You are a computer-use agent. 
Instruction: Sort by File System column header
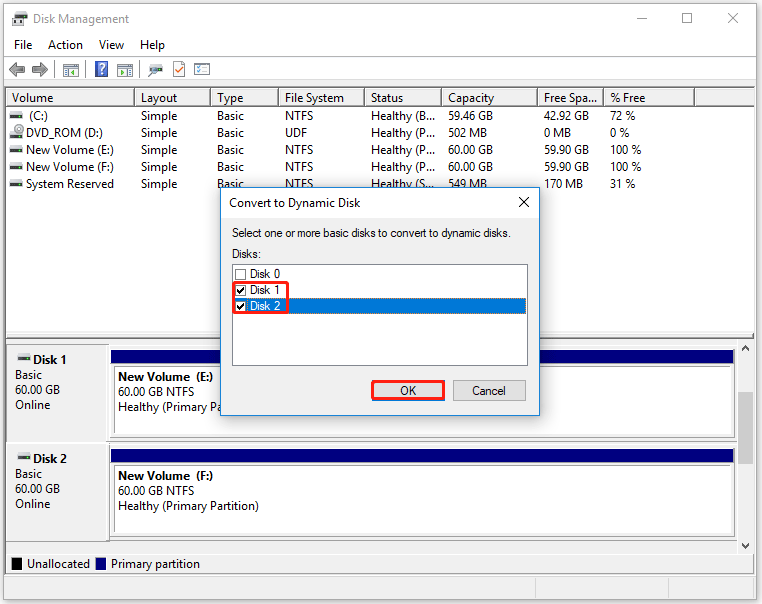[321, 98]
